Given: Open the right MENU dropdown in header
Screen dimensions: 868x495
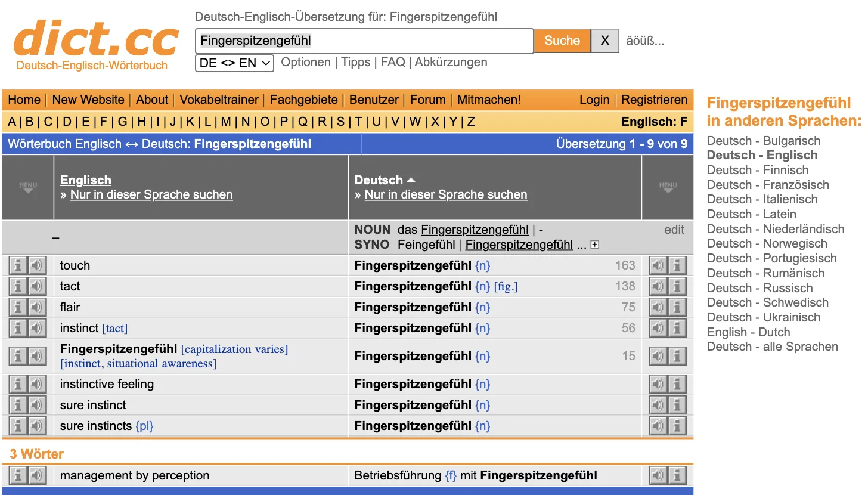Looking at the screenshot, I should click(x=668, y=187).
